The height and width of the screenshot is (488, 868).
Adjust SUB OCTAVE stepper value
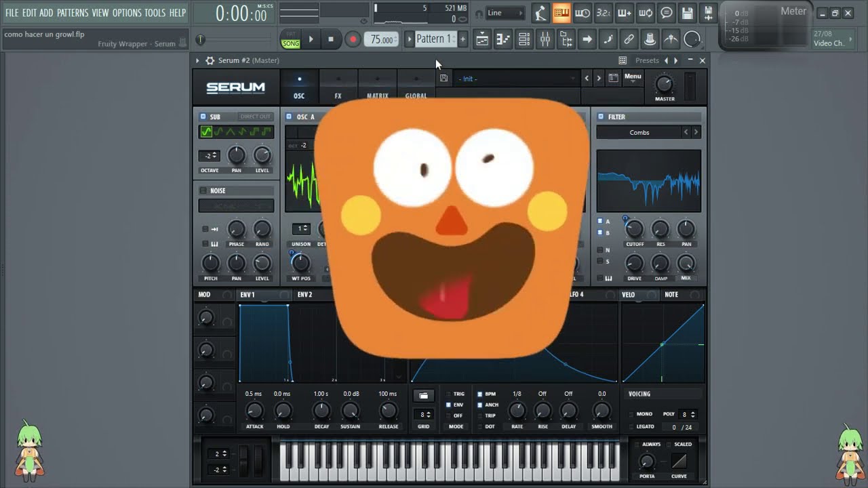point(209,156)
